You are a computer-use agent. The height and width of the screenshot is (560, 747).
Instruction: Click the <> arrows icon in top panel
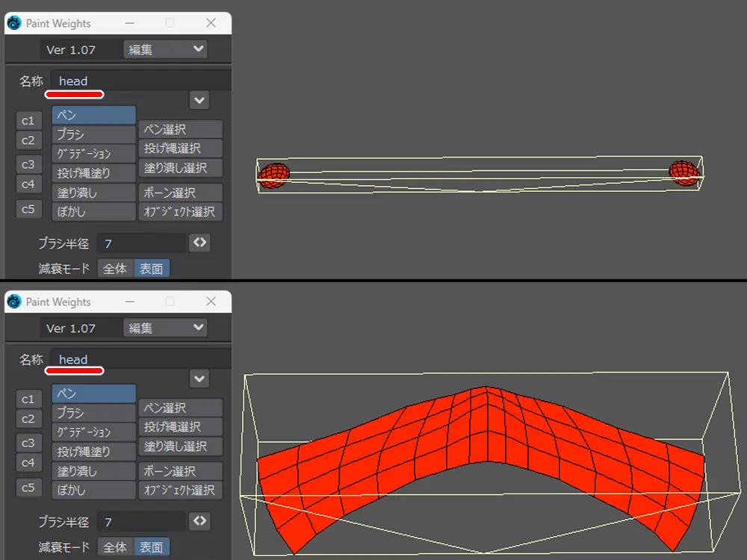[199, 243]
